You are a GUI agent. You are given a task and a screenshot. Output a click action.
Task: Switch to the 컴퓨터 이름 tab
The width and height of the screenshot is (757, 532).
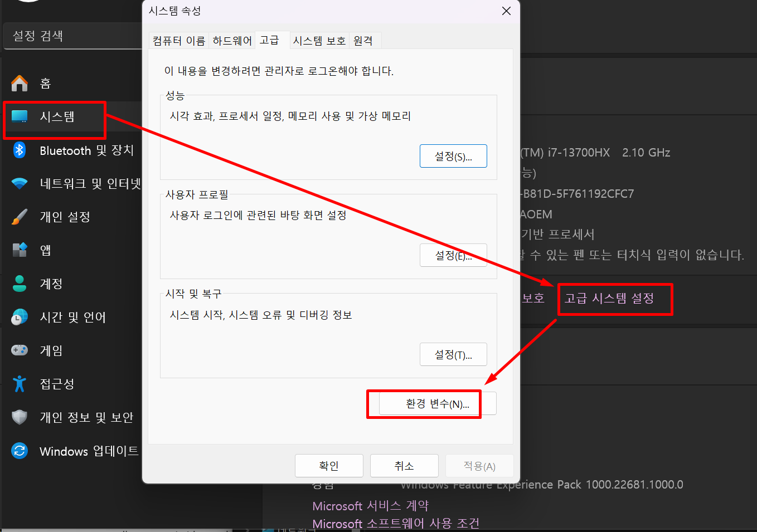pos(179,41)
